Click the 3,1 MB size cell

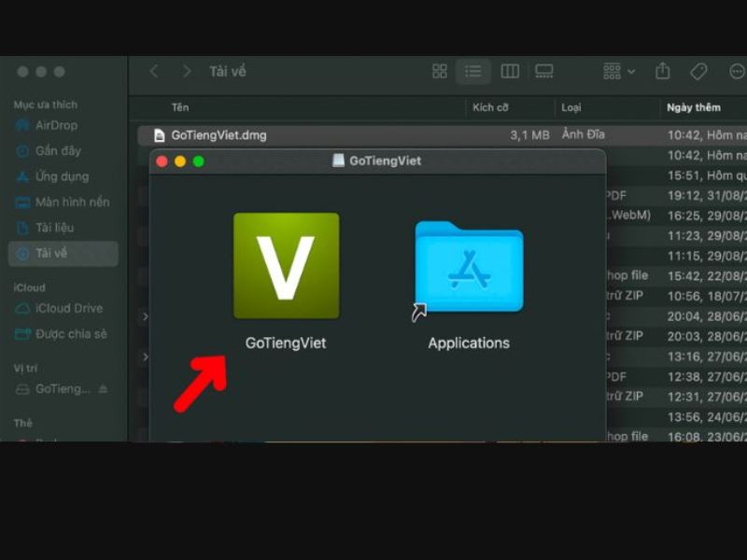click(529, 135)
